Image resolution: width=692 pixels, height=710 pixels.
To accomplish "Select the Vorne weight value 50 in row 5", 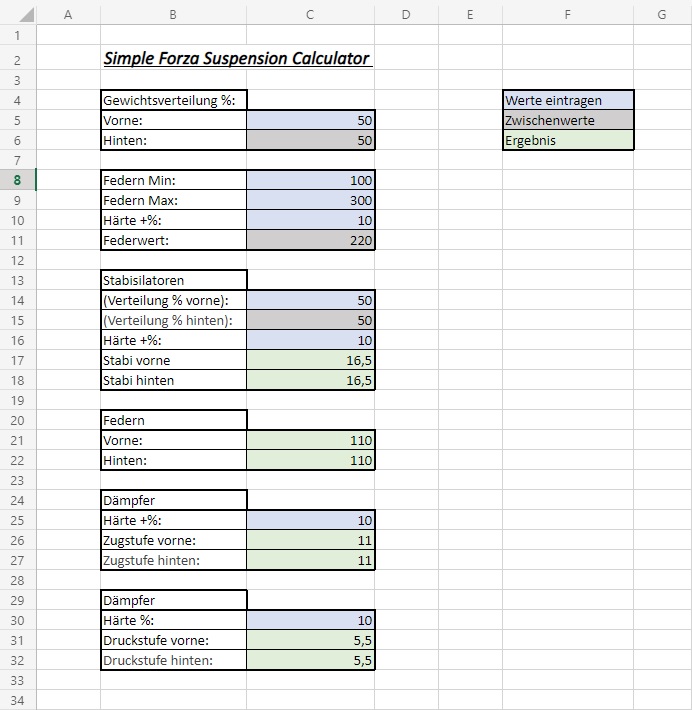I will (311, 120).
